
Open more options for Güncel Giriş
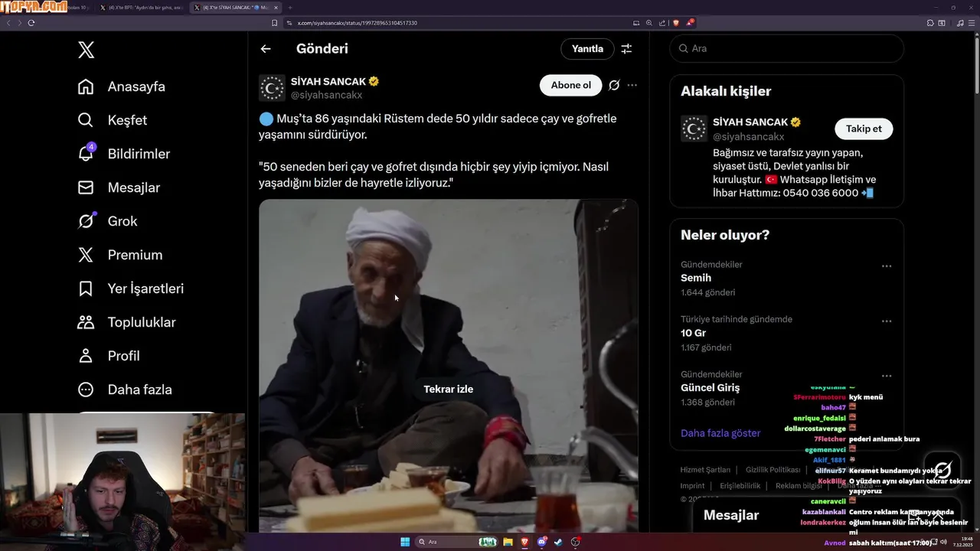pyautogui.click(x=887, y=376)
